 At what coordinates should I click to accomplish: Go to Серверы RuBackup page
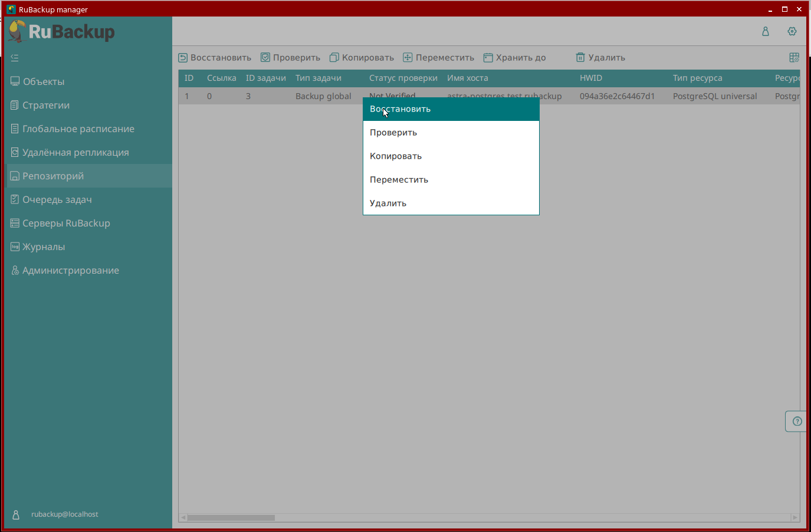coord(88,223)
